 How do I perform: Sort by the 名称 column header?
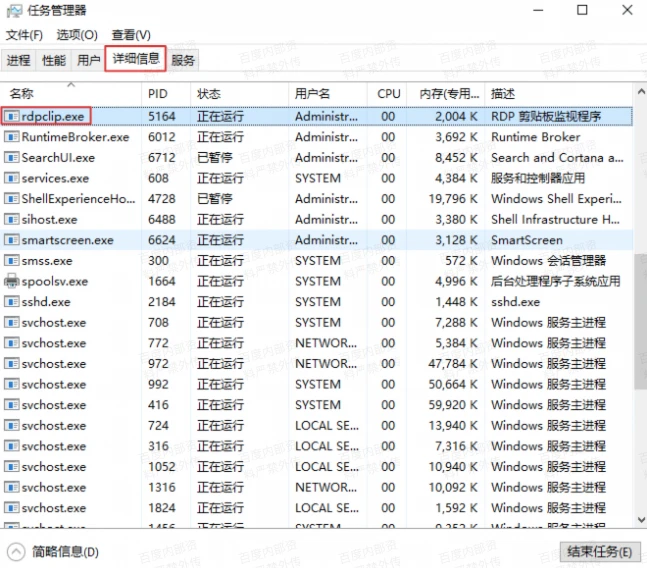click(x=71, y=94)
